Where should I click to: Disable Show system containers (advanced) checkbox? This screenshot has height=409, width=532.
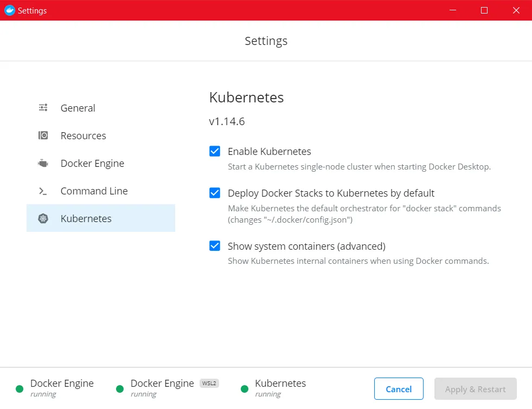click(215, 246)
